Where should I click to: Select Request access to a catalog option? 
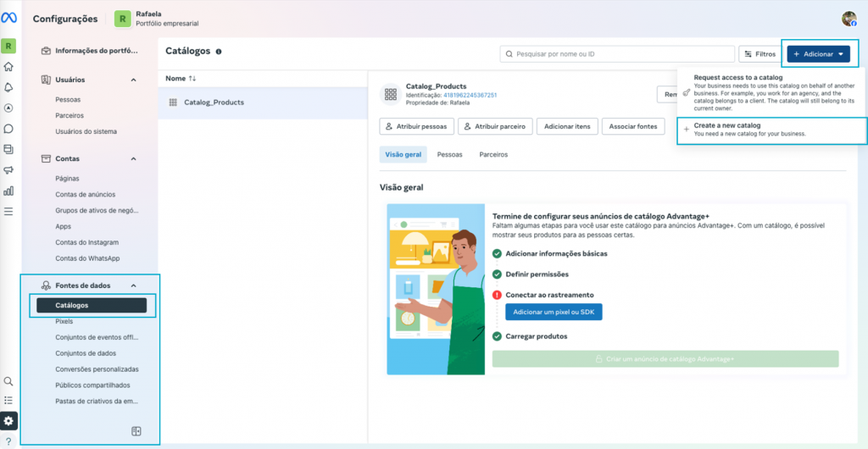pyautogui.click(x=771, y=93)
